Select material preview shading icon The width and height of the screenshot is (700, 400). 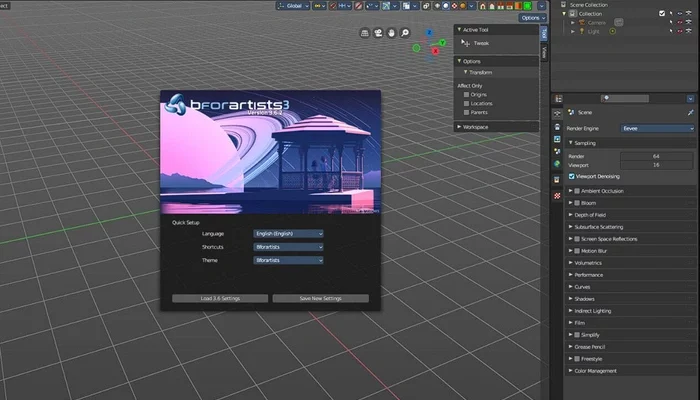point(454,6)
